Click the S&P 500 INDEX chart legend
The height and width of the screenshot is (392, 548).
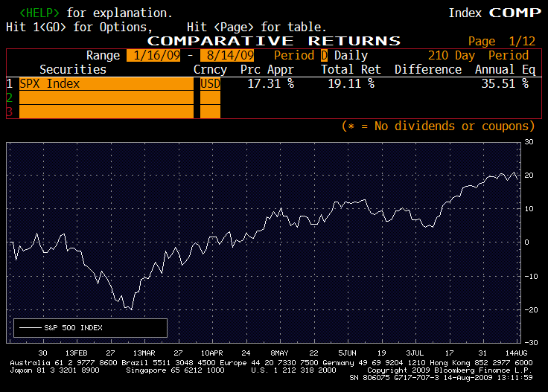click(91, 328)
